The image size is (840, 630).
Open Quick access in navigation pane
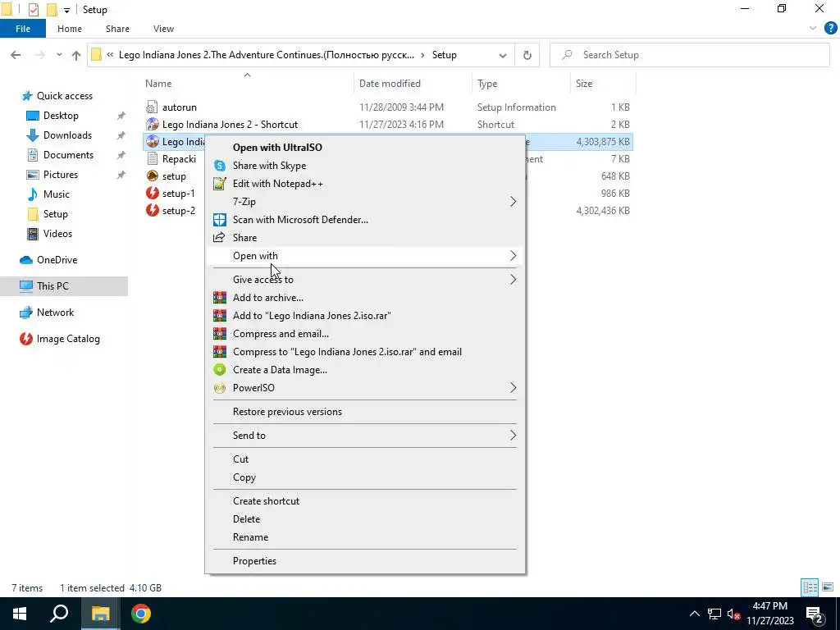pyautogui.click(x=64, y=96)
